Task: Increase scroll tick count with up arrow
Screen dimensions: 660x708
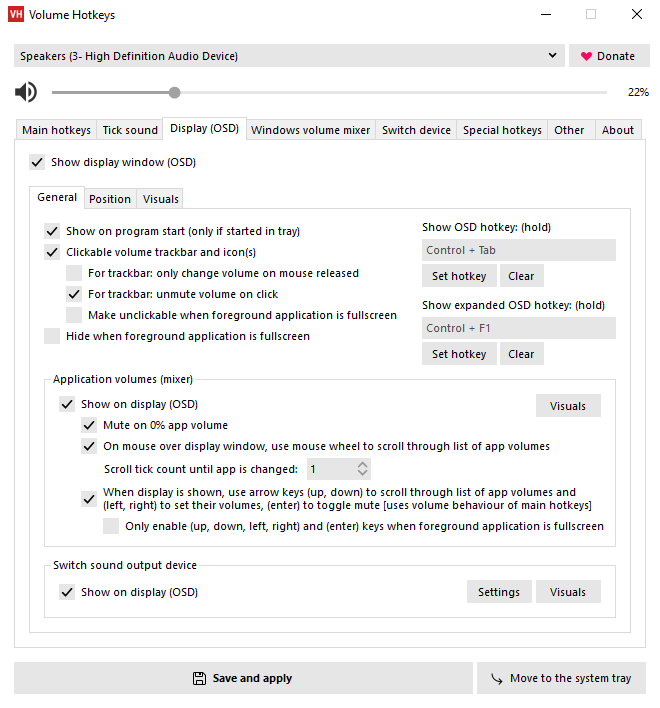Action: tap(363, 464)
